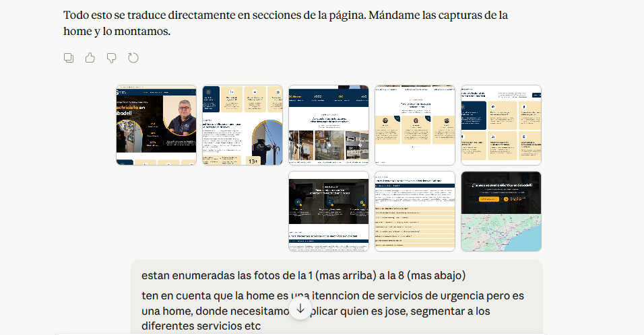
Task: Click text 'diferentes servicios etc'
Action: click(x=201, y=326)
